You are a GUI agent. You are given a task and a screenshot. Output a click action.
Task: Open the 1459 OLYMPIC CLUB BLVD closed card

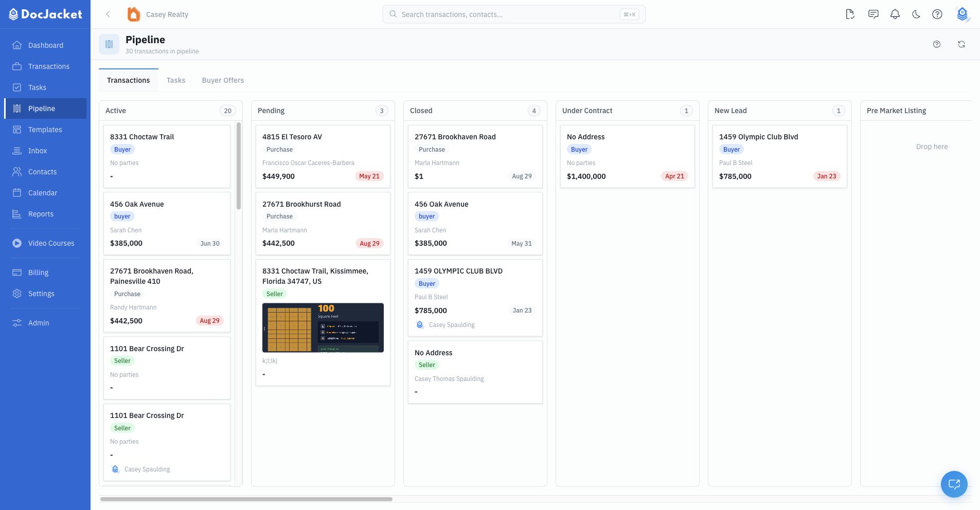click(475, 298)
